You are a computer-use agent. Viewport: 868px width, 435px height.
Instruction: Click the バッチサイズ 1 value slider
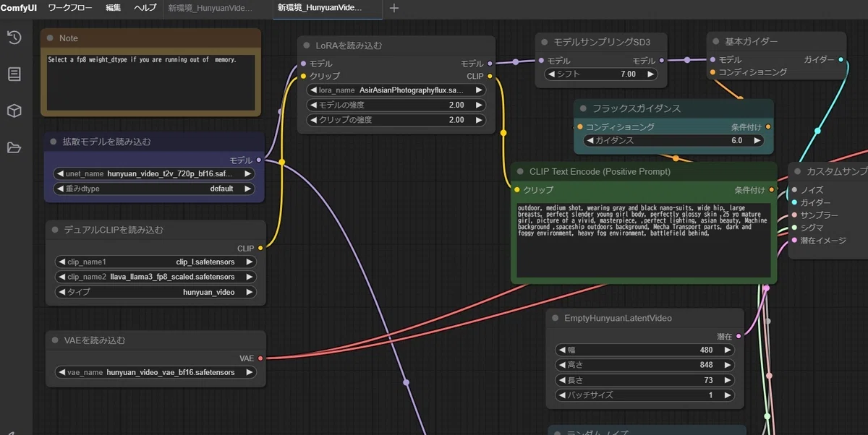point(644,395)
